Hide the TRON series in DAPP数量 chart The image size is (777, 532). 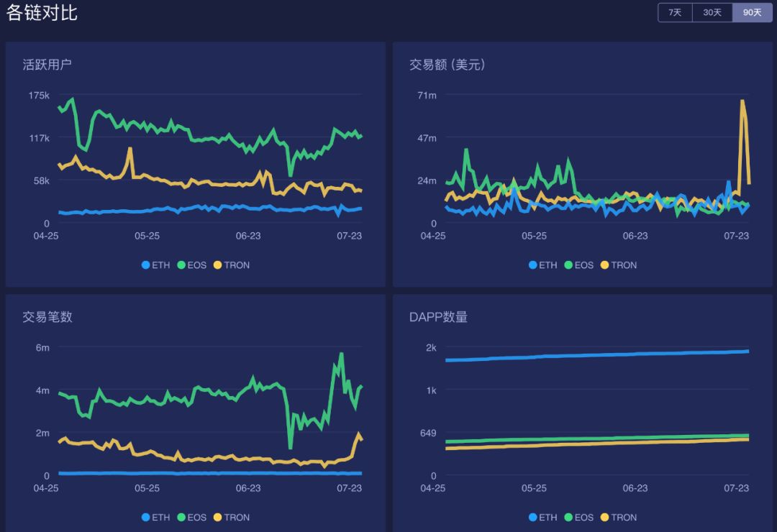click(604, 517)
